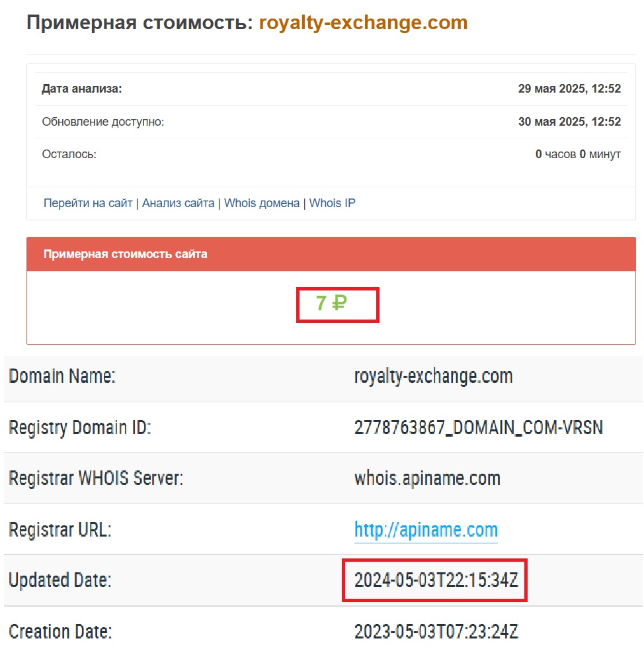Click the Анализ сайта link
This screenshot has height=657, width=644.
[178, 203]
